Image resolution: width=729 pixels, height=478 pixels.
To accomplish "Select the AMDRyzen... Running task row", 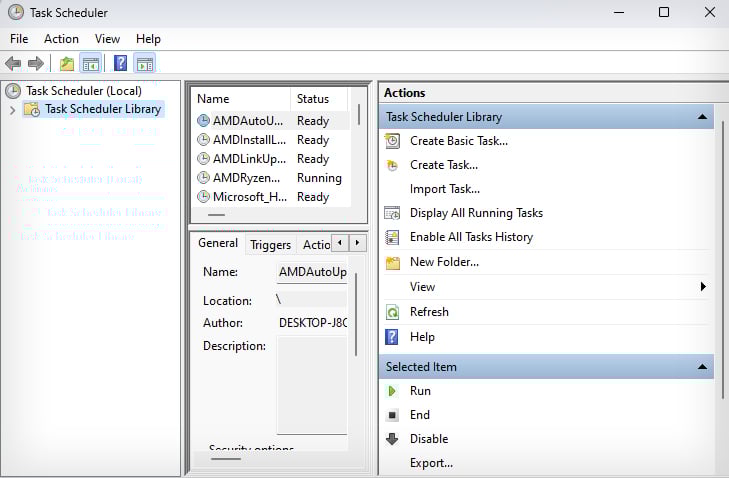I will tap(271, 178).
